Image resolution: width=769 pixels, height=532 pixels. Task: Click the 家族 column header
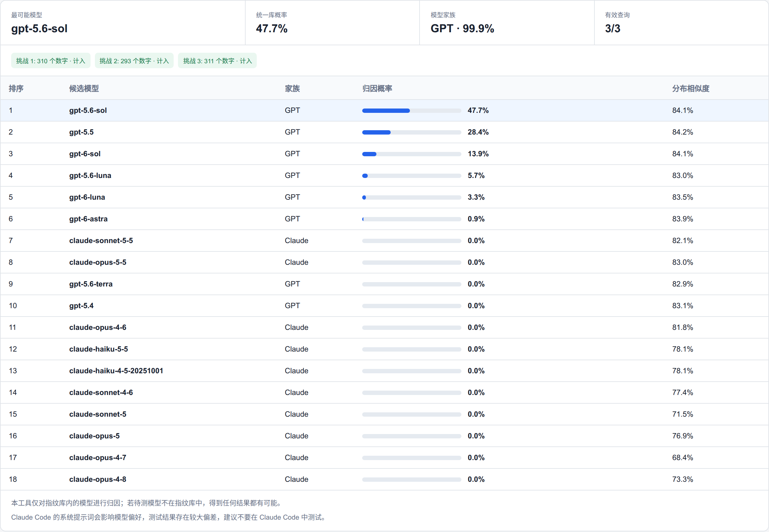click(292, 88)
